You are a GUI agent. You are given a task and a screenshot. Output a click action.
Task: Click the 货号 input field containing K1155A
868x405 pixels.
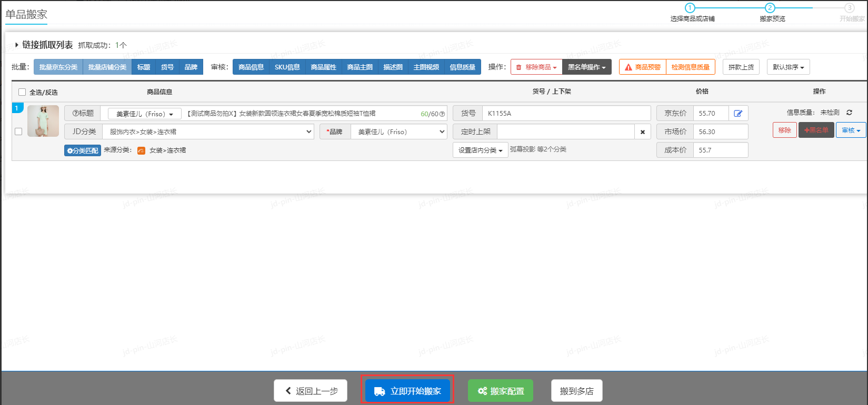pyautogui.click(x=566, y=114)
